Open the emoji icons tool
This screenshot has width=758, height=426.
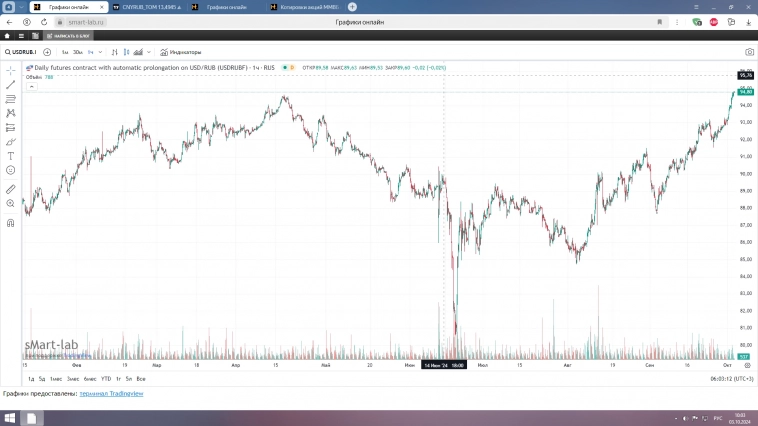point(11,170)
